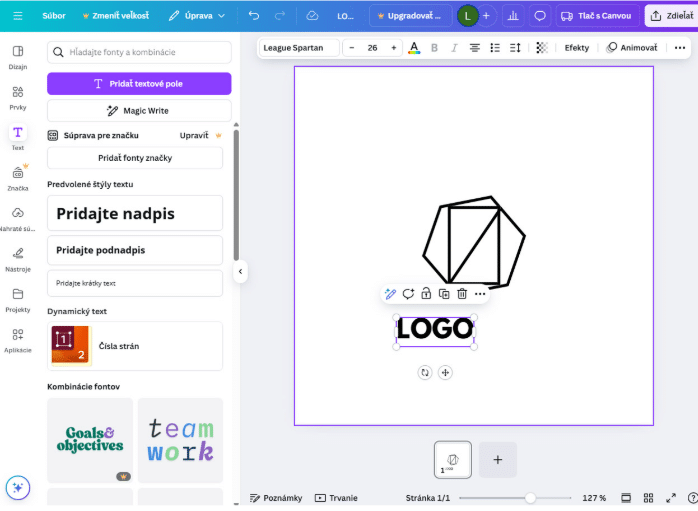This screenshot has height=511, width=698.
Task: Open the comments speech bubble icon
Action: click(540, 16)
